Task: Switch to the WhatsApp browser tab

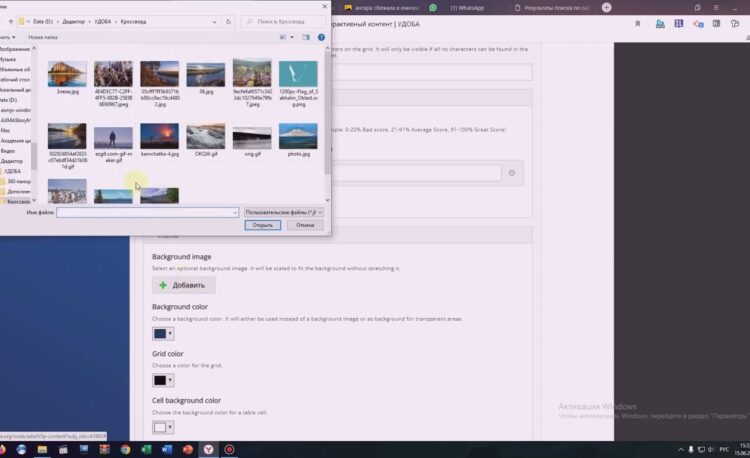Action: point(467,8)
